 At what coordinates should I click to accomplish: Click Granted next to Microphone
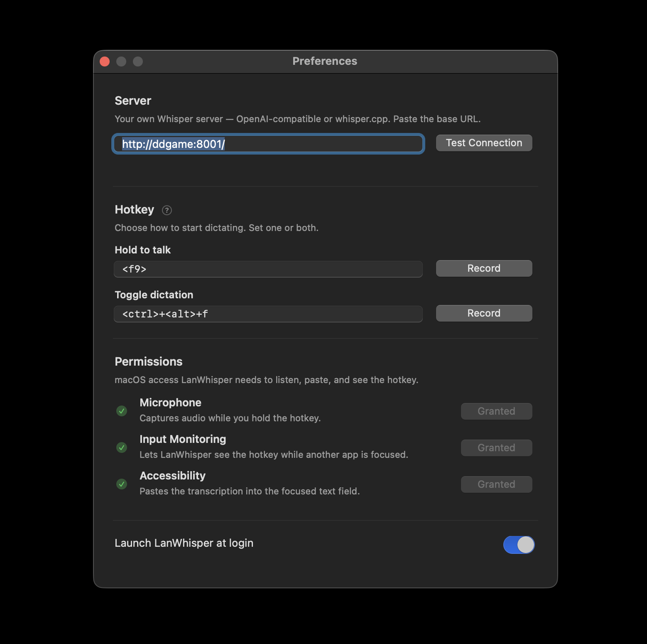(496, 411)
